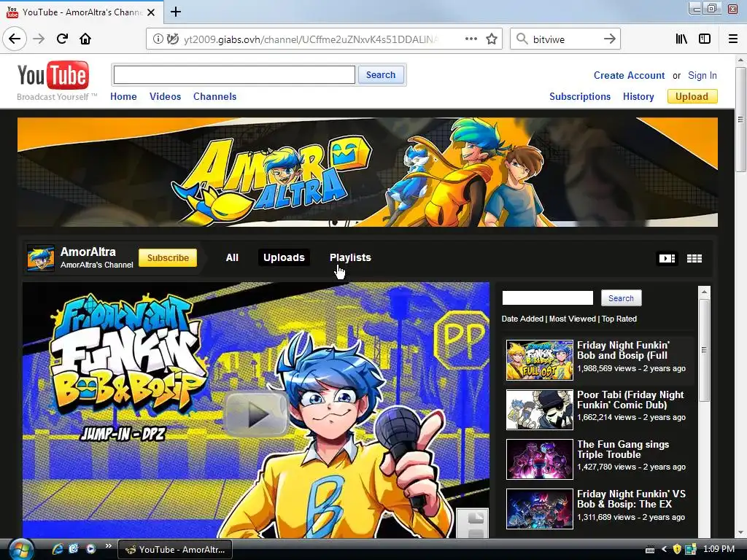Open History link

[638, 96]
